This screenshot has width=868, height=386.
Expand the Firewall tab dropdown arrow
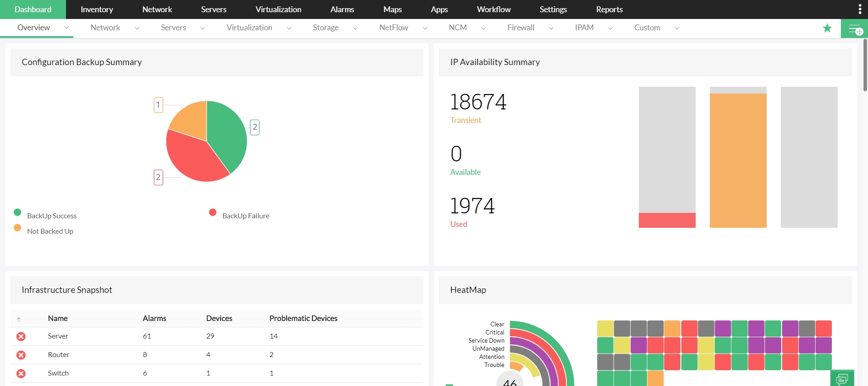[551, 28]
